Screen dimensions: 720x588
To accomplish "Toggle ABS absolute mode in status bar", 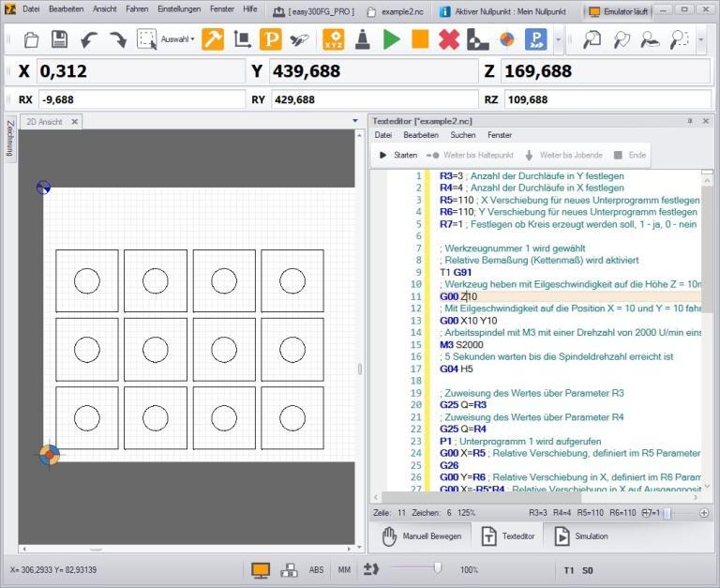I will click(317, 569).
